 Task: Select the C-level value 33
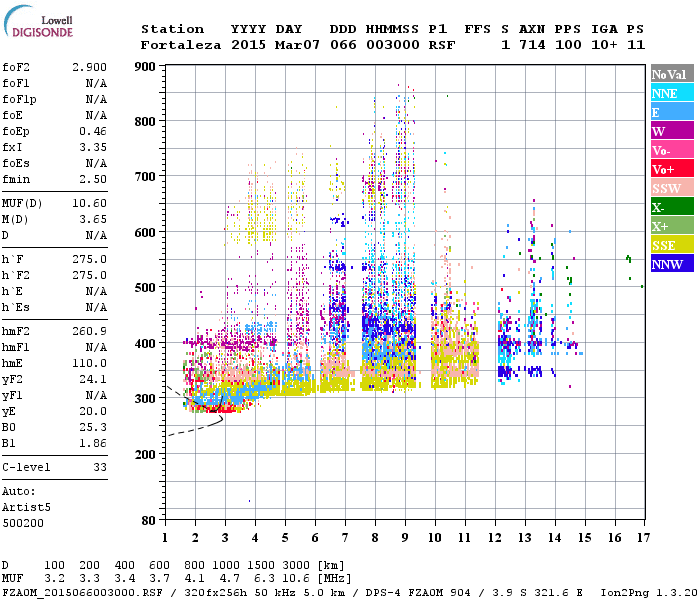tap(99, 467)
